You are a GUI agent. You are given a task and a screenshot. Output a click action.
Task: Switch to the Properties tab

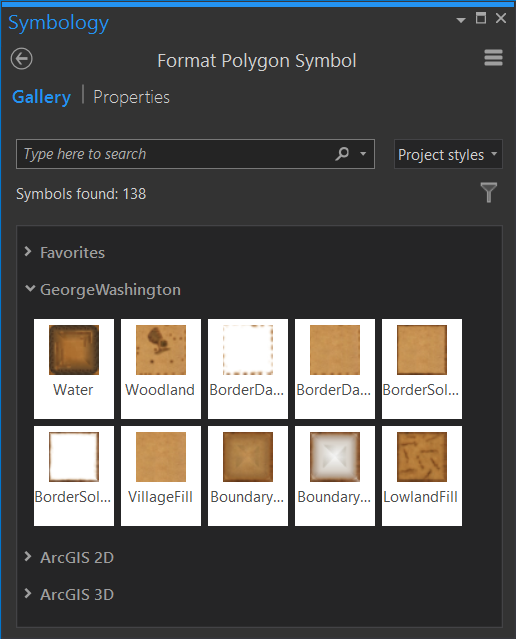point(131,97)
